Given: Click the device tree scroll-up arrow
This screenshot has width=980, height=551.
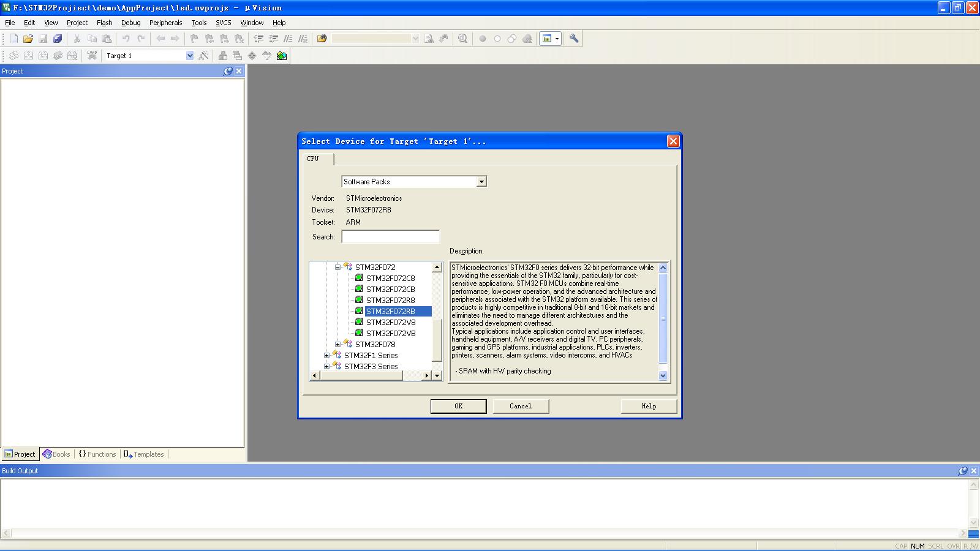Looking at the screenshot, I should coord(437,268).
